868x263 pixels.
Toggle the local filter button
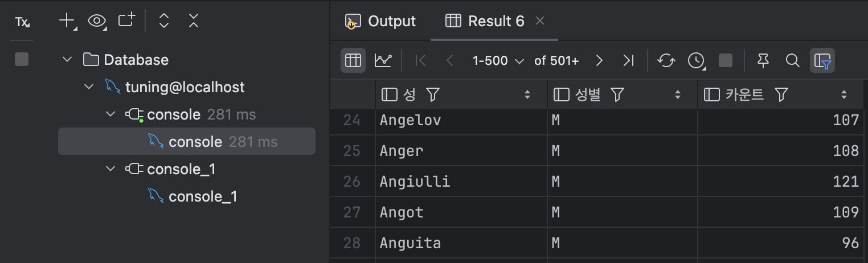[x=822, y=60]
